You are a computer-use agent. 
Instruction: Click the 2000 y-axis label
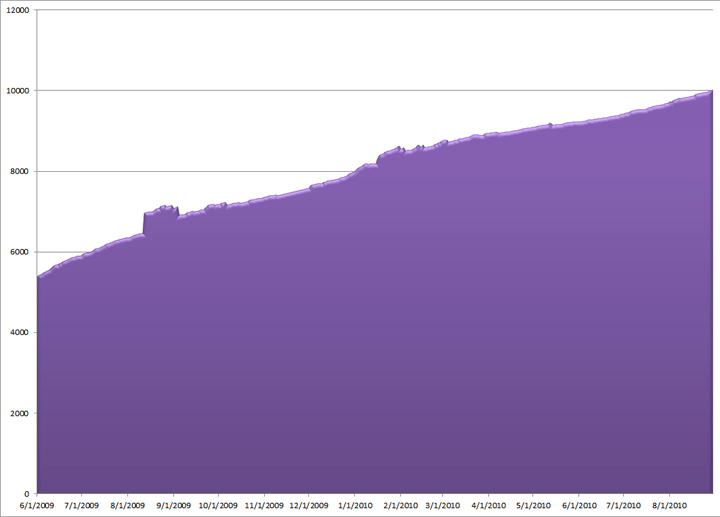coord(20,413)
